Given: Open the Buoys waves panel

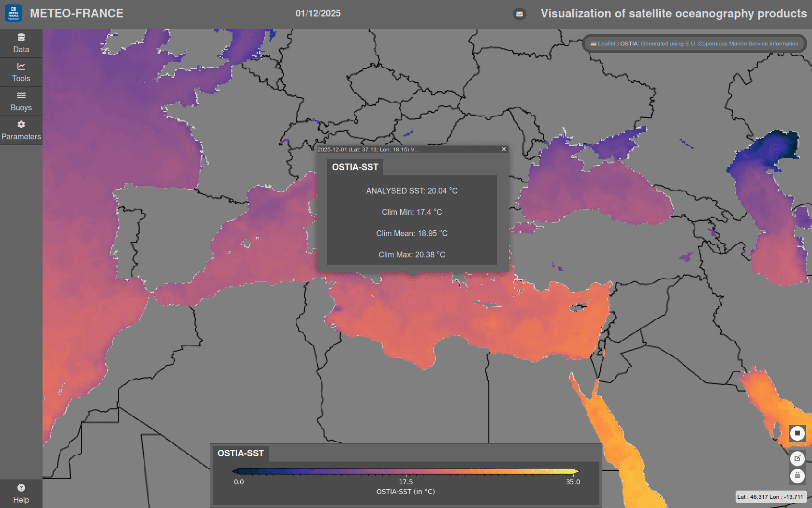Looking at the screenshot, I should pos(21,102).
